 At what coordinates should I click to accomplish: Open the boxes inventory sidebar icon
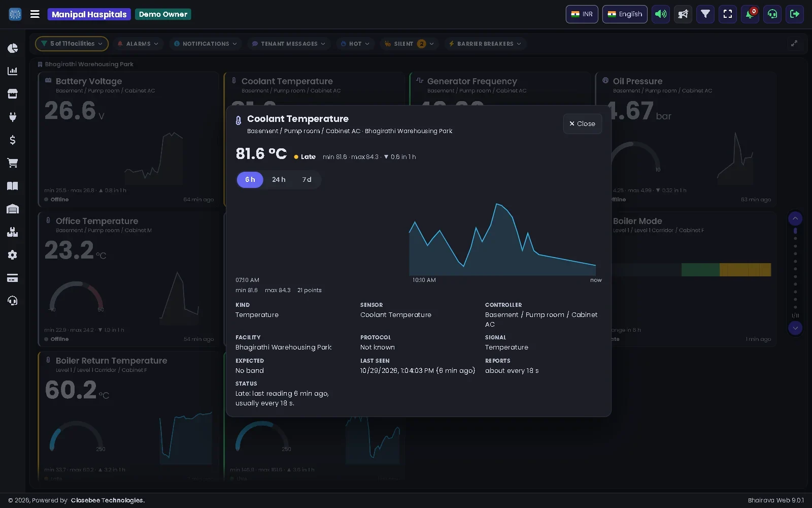point(13,232)
